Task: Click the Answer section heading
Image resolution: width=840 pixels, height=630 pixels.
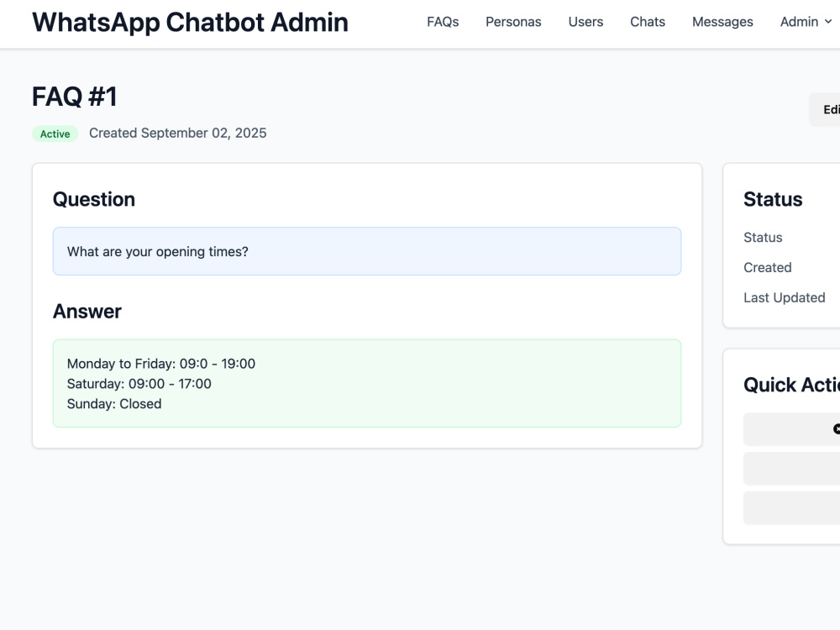Action: [x=87, y=312]
